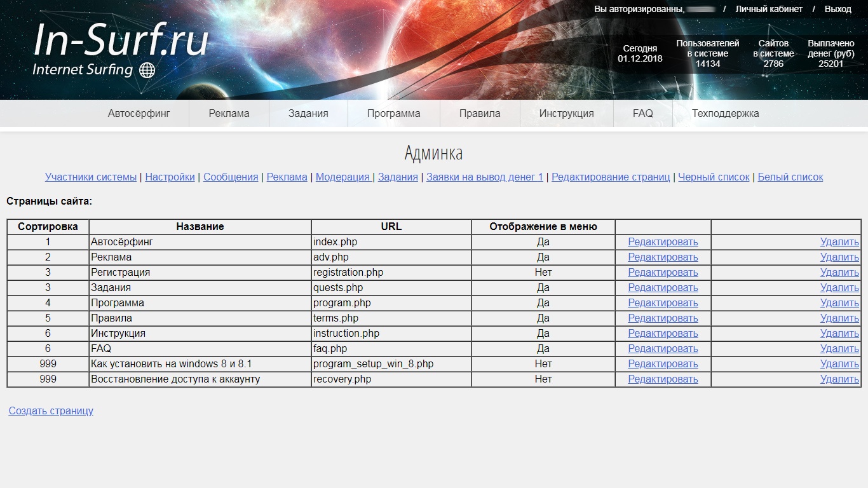Edit the program.php page

pyautogui.click(x=663, y=303)
